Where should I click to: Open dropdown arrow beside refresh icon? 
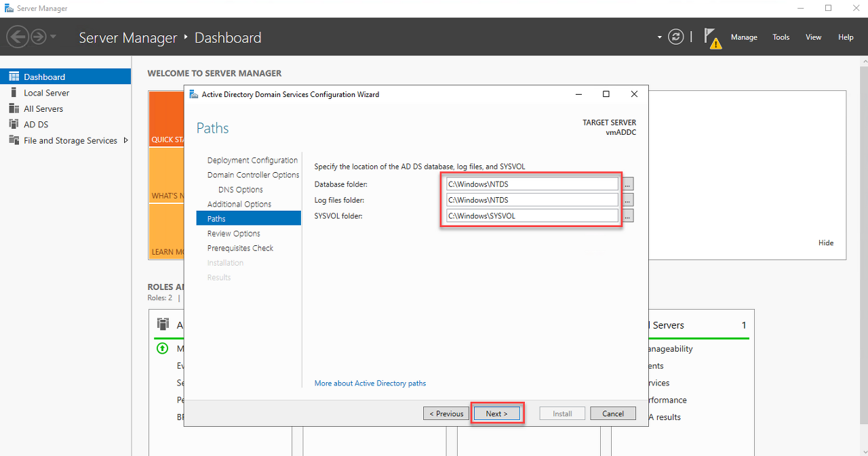[659, 37]
